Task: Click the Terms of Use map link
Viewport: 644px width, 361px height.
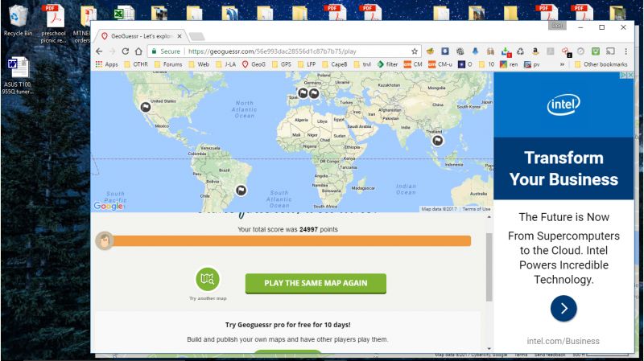Action: 476,209
